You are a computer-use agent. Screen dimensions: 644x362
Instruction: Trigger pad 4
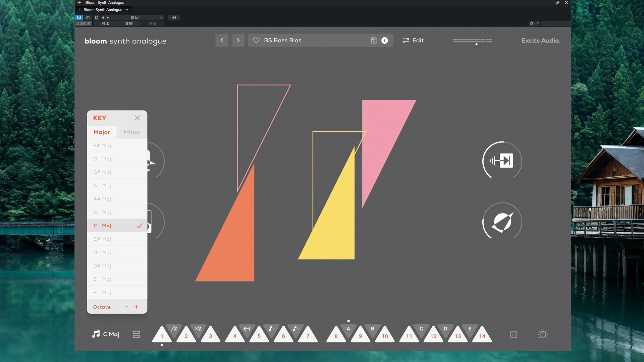235,335
